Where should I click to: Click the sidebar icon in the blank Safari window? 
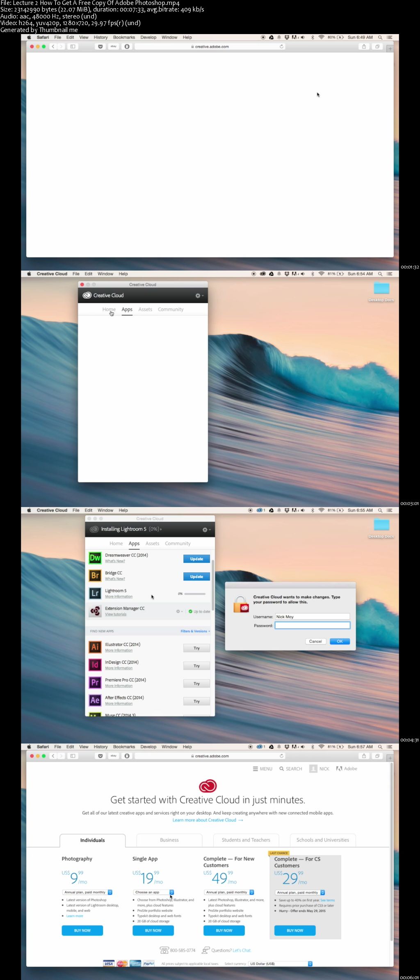click(x=73, y=46)
